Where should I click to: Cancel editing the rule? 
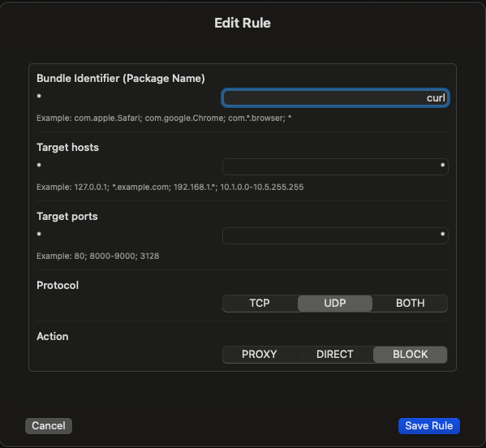(x=49, y=425)
